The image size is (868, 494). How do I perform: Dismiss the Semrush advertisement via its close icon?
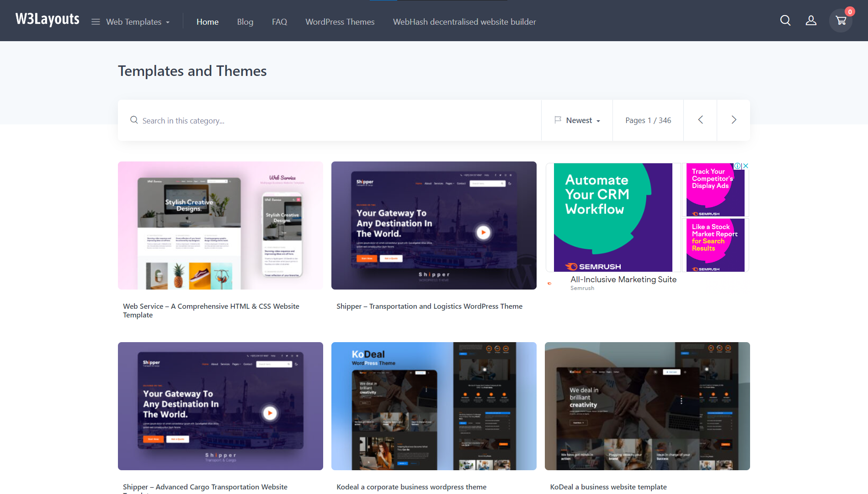coord(746,166)
